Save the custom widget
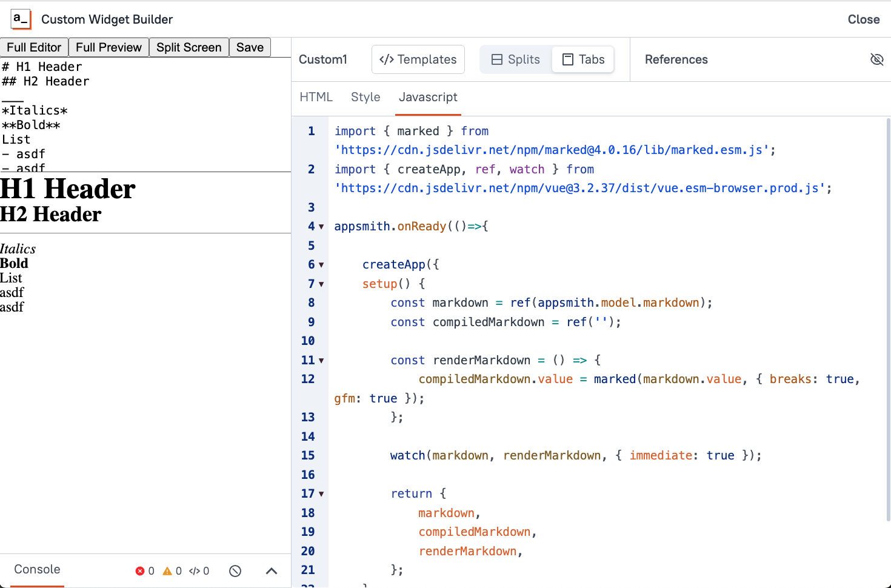The height and width of the screenshot is (588, 891). click(250, 47)
